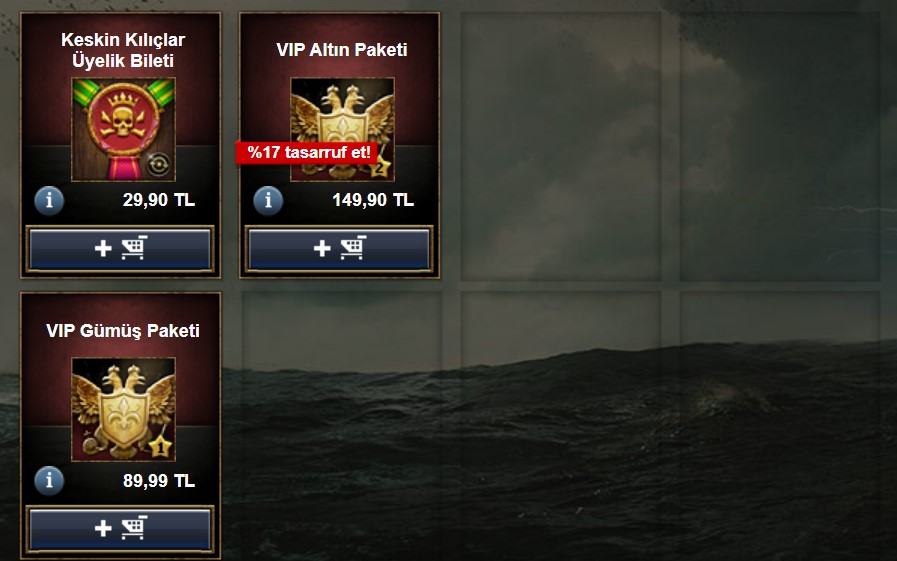The height and width of the screenshot is (561, 897).
Task: Add Keskin Kılıçlar Üyelik Bileti to cart
Action: click(x=120, y=249)
